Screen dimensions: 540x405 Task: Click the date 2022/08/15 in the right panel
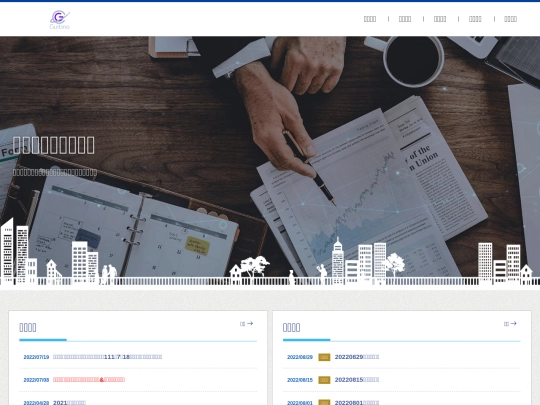(300, 380)
